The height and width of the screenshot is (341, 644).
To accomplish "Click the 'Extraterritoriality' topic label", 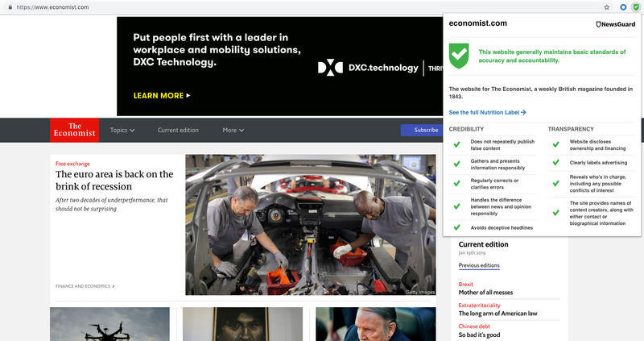I will (x=479, y=306).
